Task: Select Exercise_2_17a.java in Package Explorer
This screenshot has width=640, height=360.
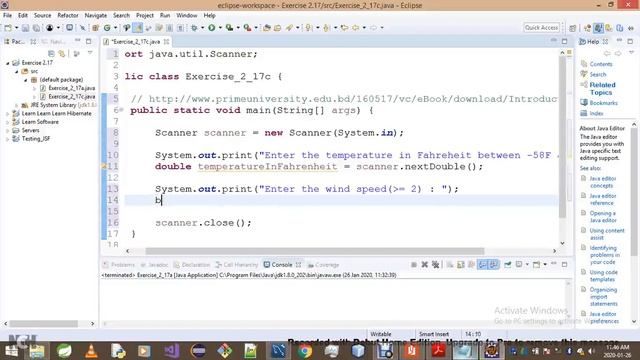Action: coord(71,88)
